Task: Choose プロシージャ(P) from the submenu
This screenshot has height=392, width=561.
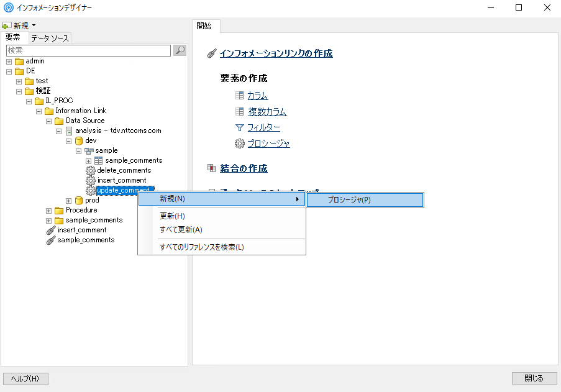Action: coord(365,200)
